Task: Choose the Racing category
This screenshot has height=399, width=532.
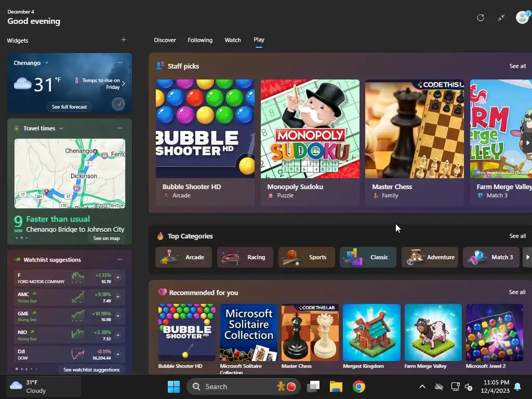Action: (x=245, y=257)
